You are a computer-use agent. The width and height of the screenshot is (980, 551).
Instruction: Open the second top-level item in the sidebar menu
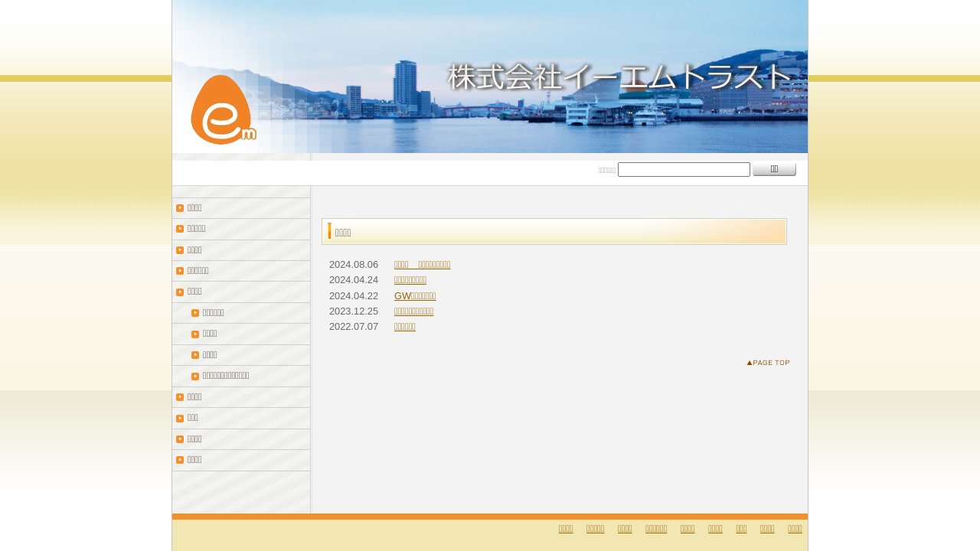(x=197, y=229)
